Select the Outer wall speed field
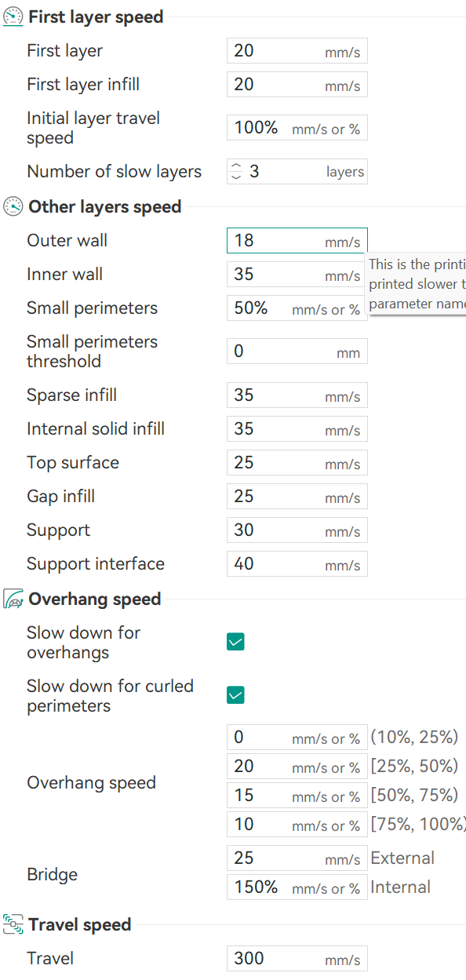The height and width of the screenshot is (980, 466). point(297,241)
